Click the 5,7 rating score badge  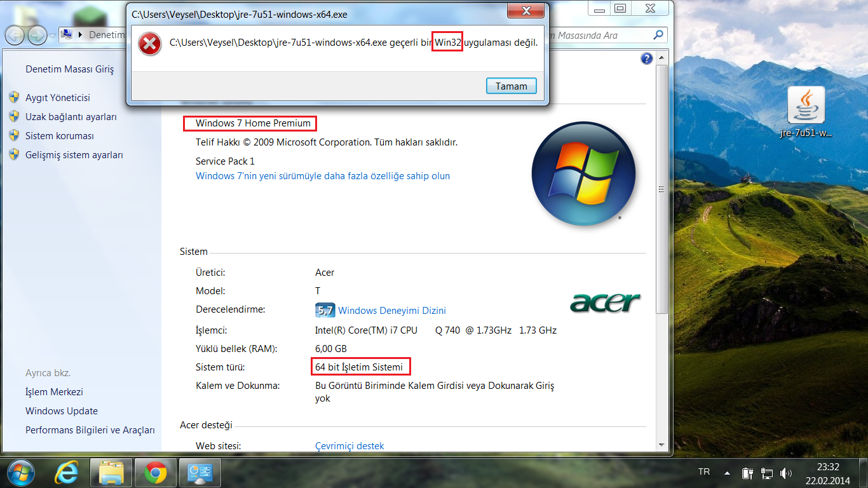[325, 310]
